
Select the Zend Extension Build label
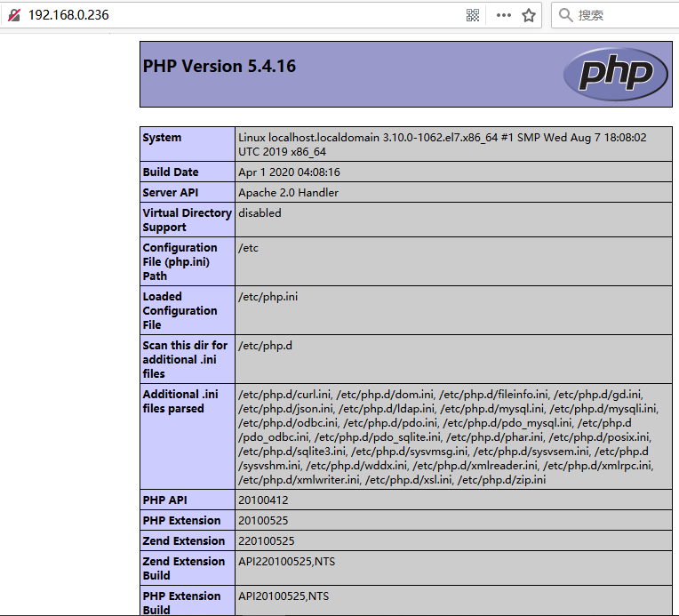click(x=184, y=568)
